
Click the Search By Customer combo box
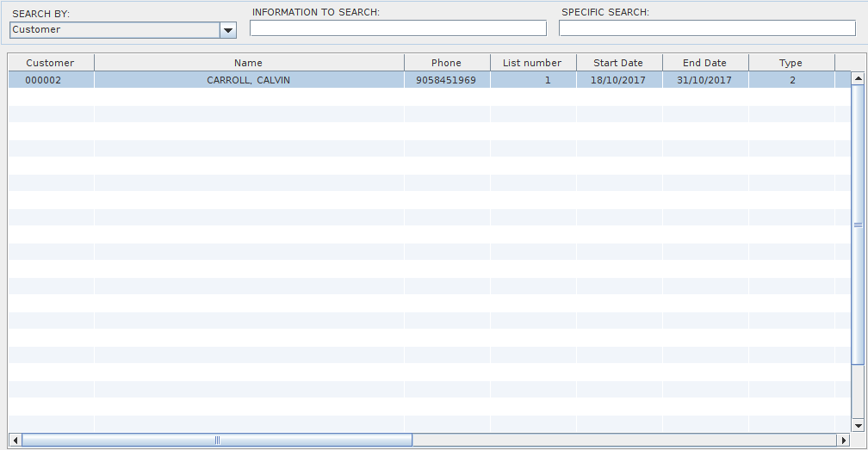[115, 30]
